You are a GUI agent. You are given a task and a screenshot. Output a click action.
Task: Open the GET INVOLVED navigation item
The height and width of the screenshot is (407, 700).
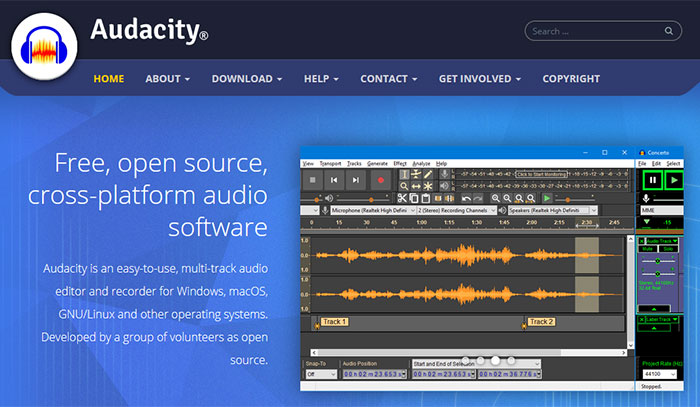[479, 79]
